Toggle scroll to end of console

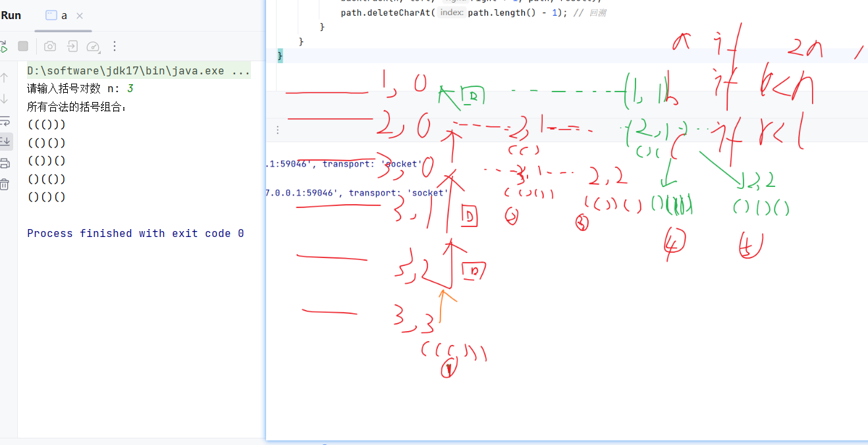pyautogui.click(x=5, y=140)
